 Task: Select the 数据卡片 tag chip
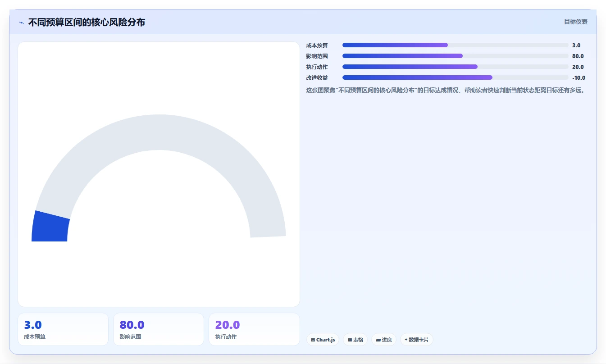click(417, 340)
